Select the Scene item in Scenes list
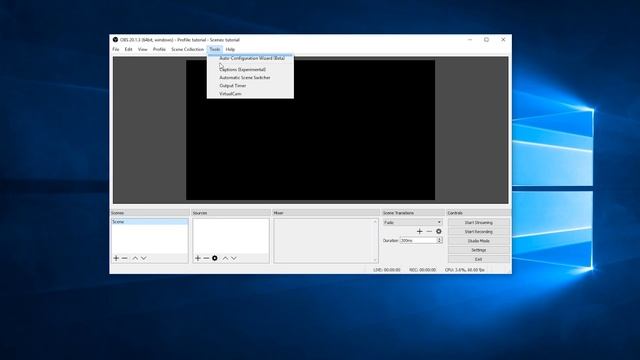640x360 pixels. (x=150, y=222)
